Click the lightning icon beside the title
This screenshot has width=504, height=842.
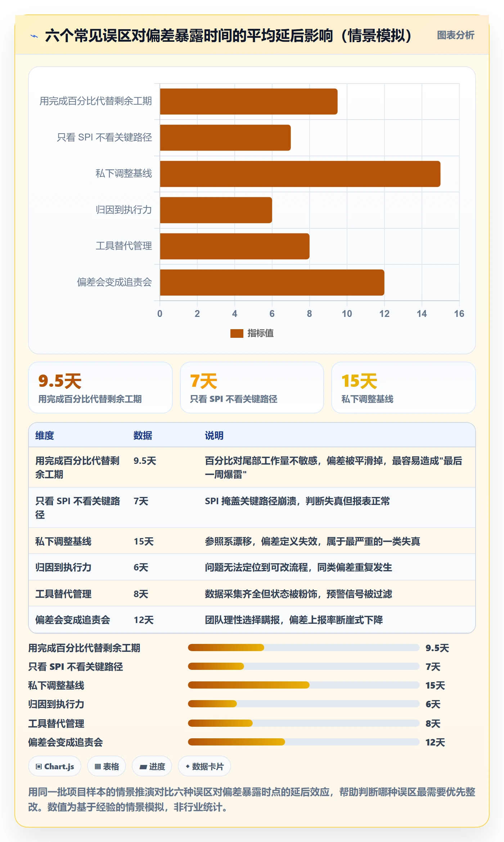(34, 36)
